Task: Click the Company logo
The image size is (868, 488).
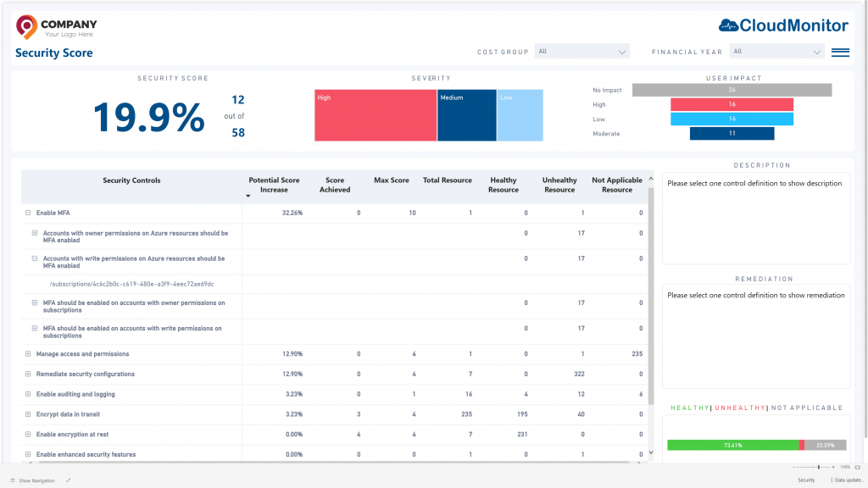Action: tap(56, 27)
